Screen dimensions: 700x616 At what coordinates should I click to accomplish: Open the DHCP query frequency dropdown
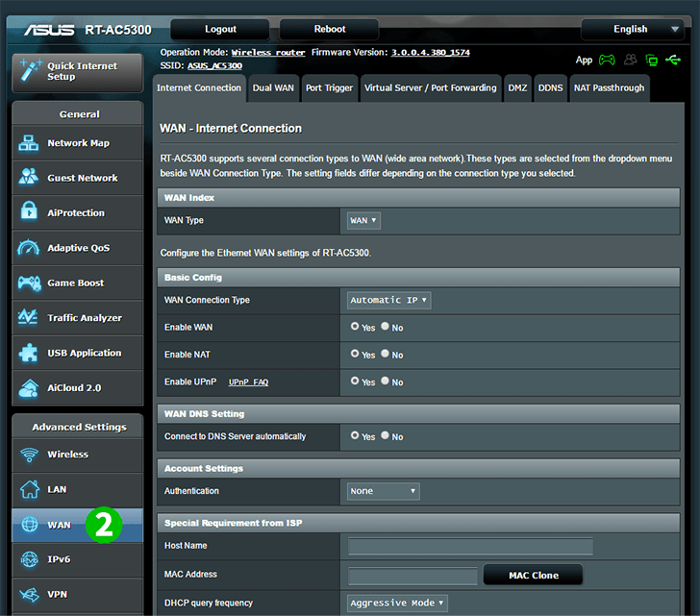pos(397,604)
